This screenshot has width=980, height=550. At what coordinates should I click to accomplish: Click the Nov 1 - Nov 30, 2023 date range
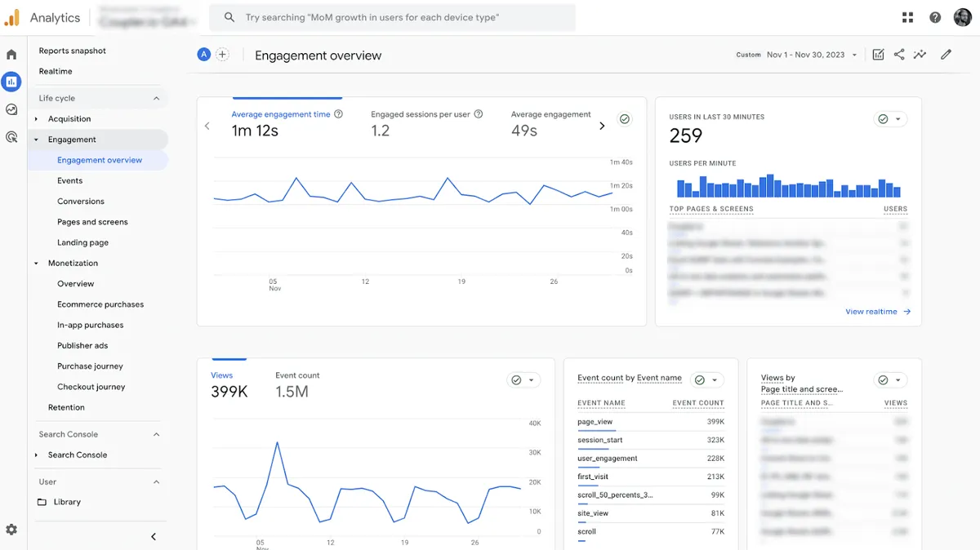point(805,55)
